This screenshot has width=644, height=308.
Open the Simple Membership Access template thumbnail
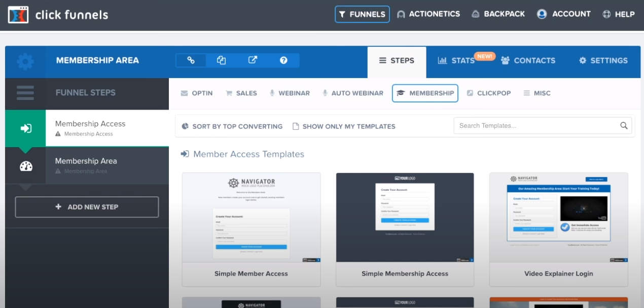405,217
